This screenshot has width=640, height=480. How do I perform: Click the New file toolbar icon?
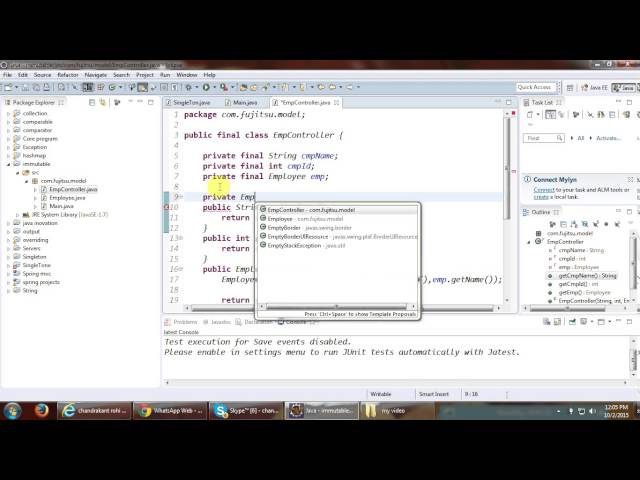point(8,87)
